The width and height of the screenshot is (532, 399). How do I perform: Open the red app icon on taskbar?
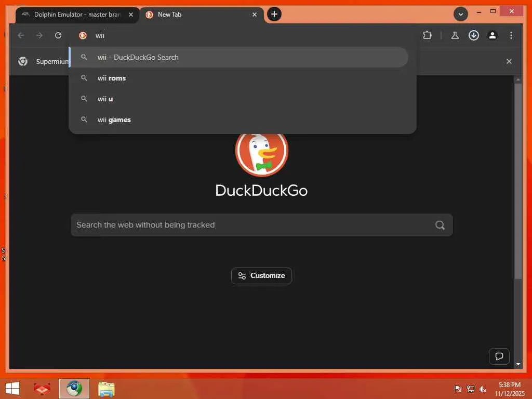pyautogui.click(x=42, y=389)
